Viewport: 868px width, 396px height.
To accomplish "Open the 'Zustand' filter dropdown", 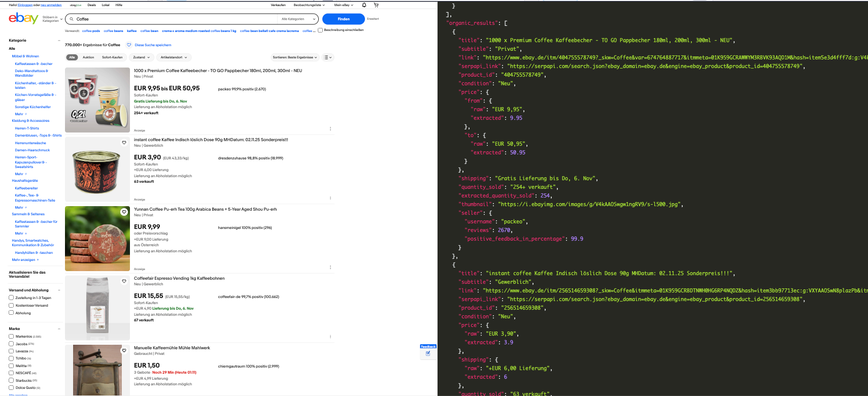I will [x=142, y=57].
